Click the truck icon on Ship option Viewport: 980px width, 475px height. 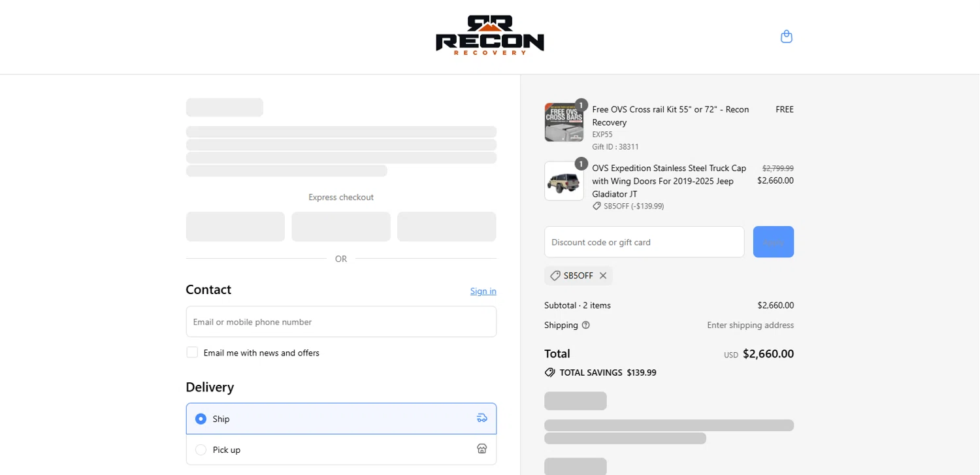click(482, 418)
